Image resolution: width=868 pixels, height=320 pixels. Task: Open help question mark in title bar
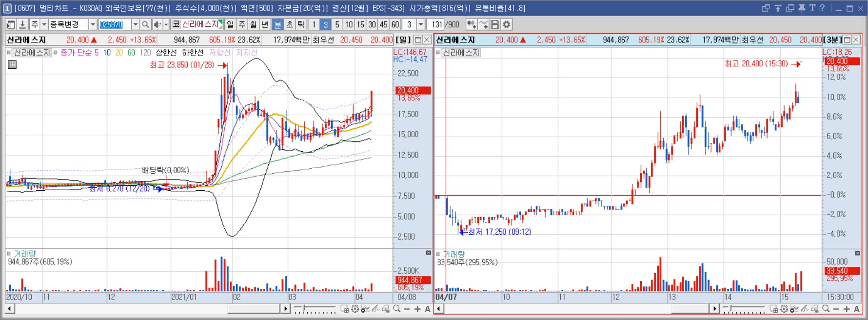click(822, 8)
